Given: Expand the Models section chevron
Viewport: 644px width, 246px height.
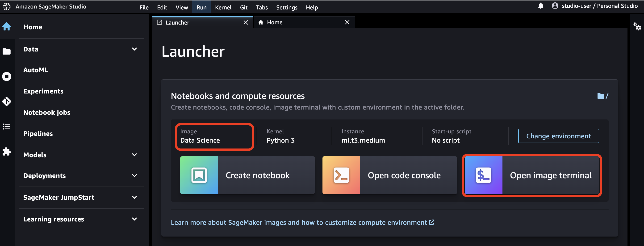Looking at the screenshot, I should coord(134,155).
